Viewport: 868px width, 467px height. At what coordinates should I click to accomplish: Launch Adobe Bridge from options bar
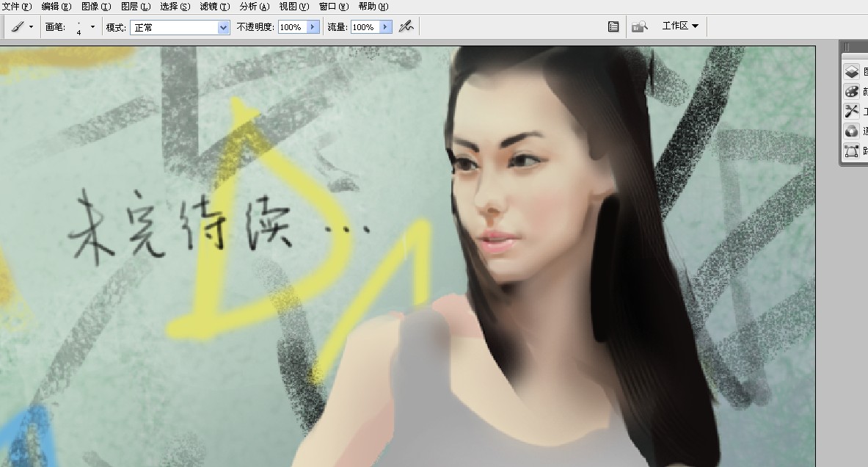[x=639, y=26]
